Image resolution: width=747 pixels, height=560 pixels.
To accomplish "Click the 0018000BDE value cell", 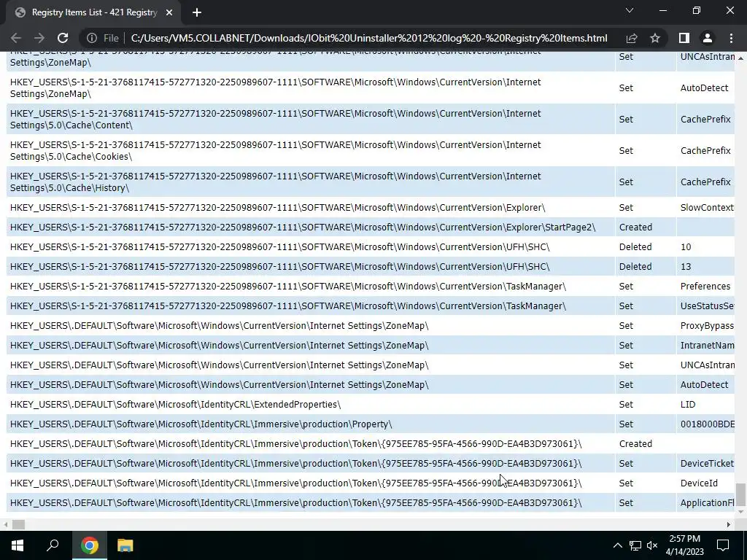I will click(x=707, y=424).
